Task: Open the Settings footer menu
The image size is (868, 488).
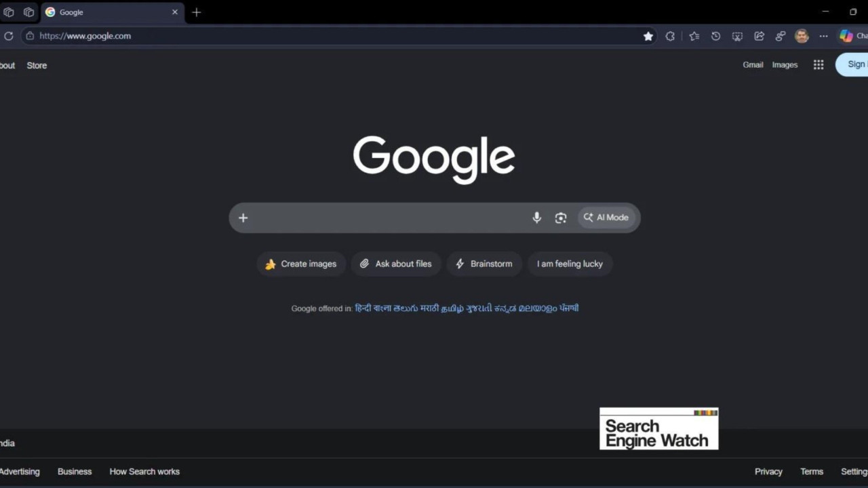Action: click(854, 472)
